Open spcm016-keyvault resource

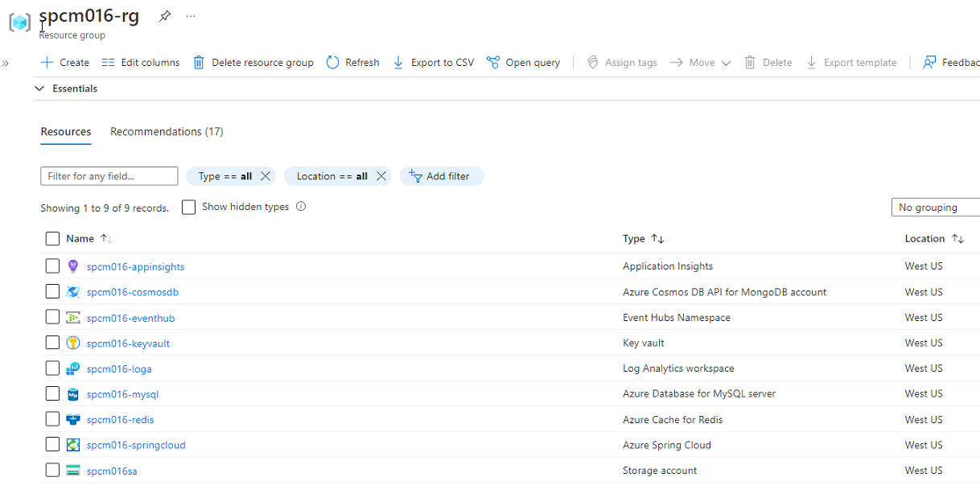coord(128,344)
